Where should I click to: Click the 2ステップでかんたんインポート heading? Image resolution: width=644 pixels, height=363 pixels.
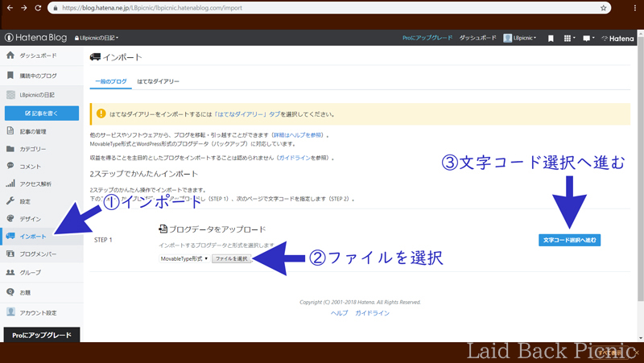[144, 174]
